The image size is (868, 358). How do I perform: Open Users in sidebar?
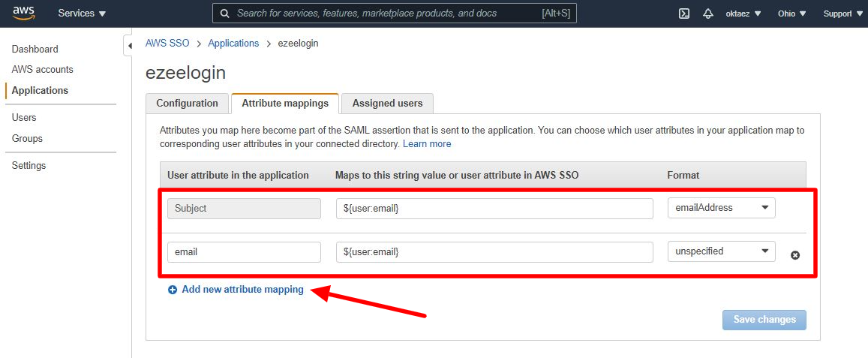pos(24,118)
